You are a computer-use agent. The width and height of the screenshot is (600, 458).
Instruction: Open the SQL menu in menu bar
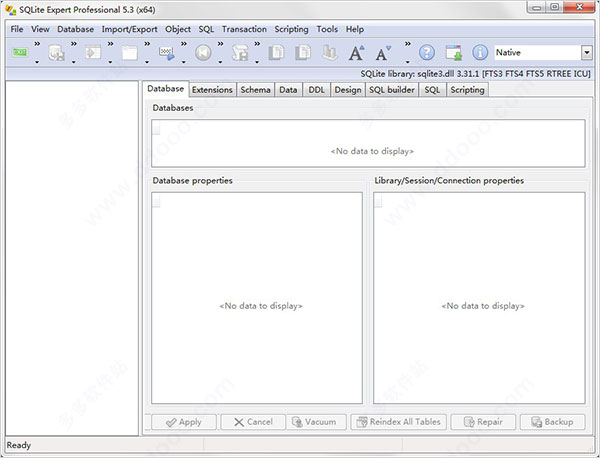[x=206, y=29]
